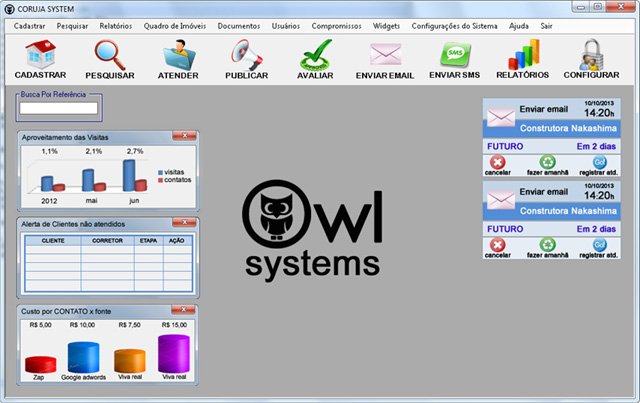Click the purple Viva real cylinder
640x403 pixels.
[x=174, y=354]
